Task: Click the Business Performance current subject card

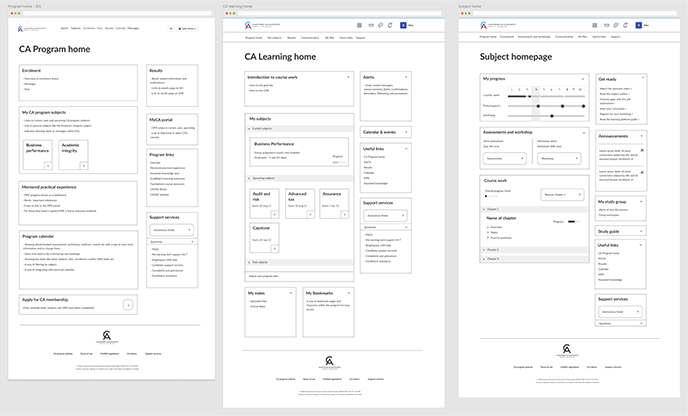Action: pos(297,150)
